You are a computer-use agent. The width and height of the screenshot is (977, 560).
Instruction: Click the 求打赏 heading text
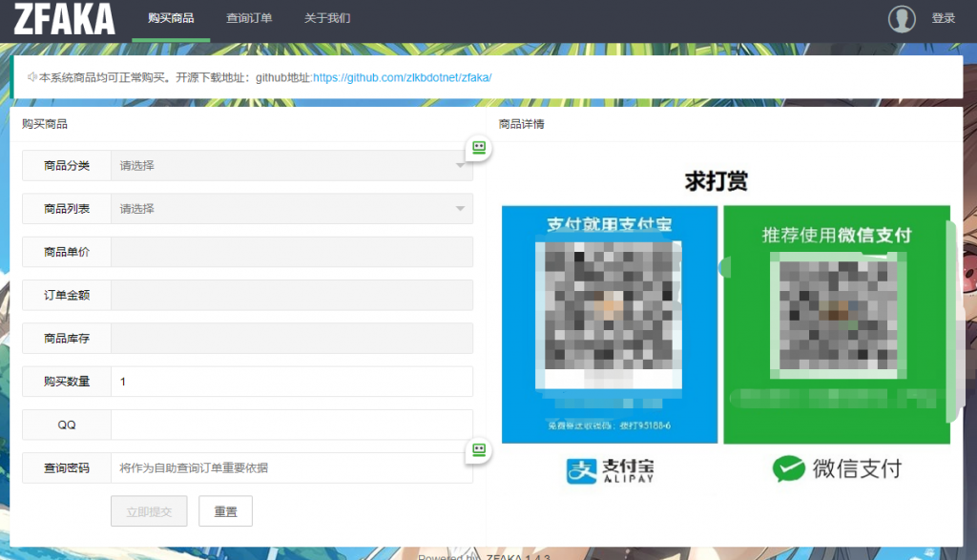[x=716, y=181]
